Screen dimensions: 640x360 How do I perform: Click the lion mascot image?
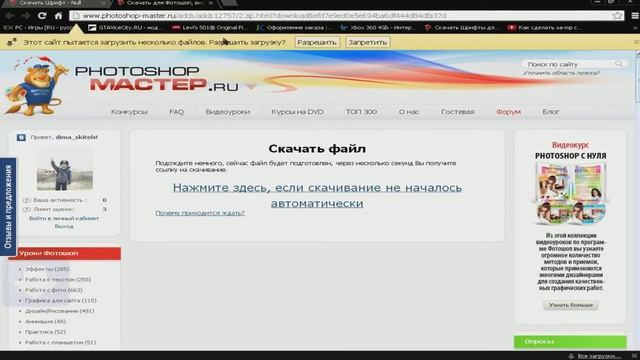coord(36,87)
